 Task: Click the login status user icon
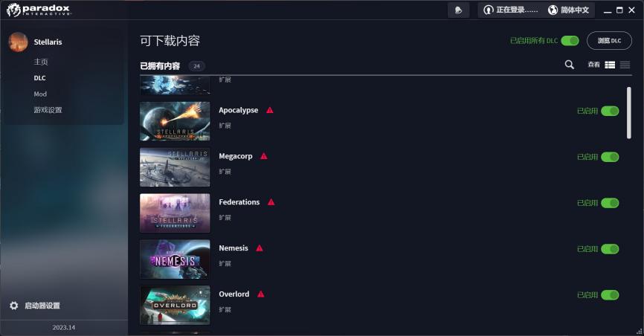click(488, 10)
